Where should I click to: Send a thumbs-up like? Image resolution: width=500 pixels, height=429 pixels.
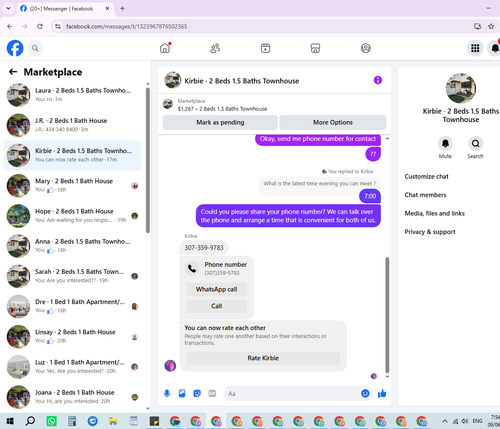(382, 394)
